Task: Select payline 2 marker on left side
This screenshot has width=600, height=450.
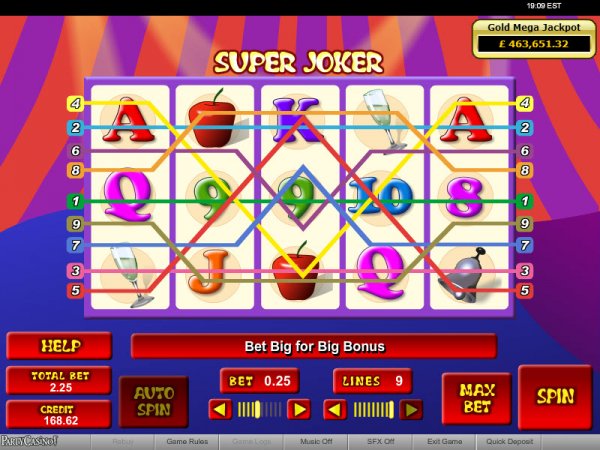Action: tap(75, 127)
